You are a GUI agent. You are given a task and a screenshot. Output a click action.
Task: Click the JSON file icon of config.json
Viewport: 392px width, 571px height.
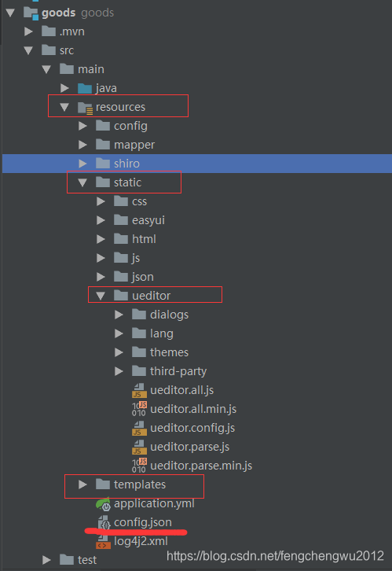pyautogui.click(x=104, y=522)
